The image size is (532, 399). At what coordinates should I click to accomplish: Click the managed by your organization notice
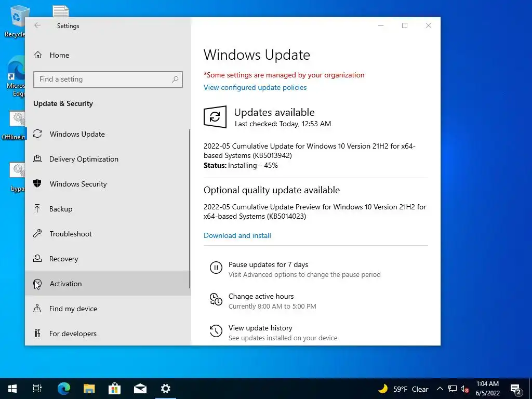point(284,75)
